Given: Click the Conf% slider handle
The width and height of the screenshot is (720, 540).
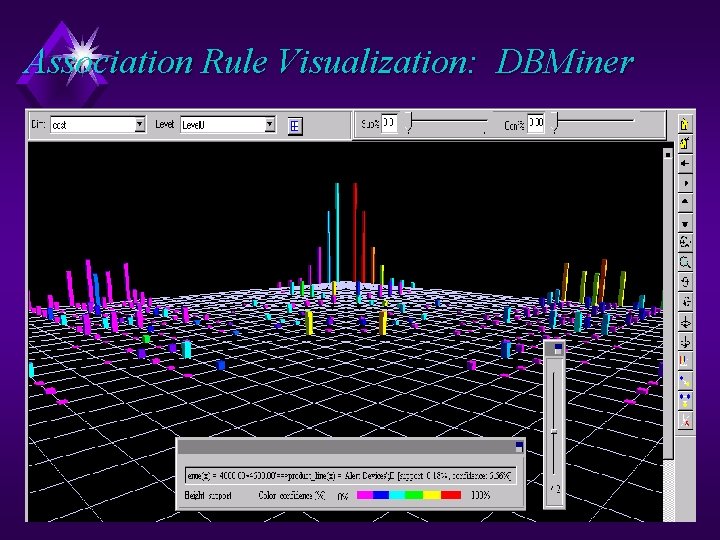Looking at the screenshot, I should tap(556, 123).
